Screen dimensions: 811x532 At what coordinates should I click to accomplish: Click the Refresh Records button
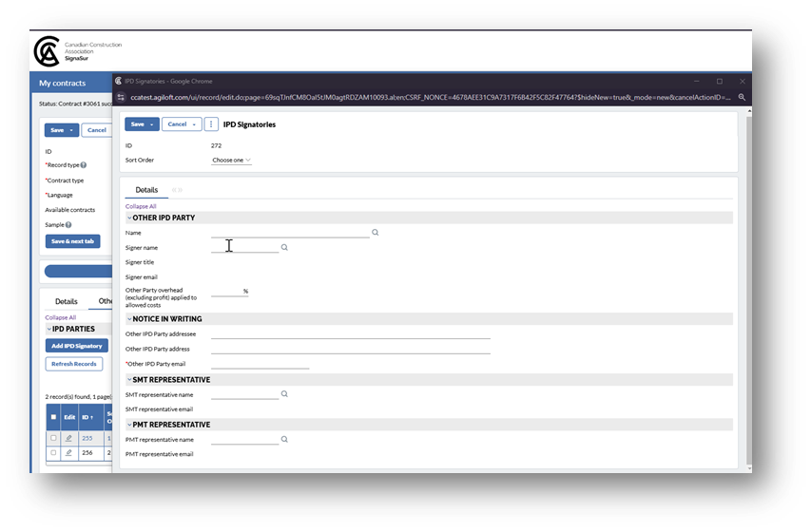(x=73, y=364)
